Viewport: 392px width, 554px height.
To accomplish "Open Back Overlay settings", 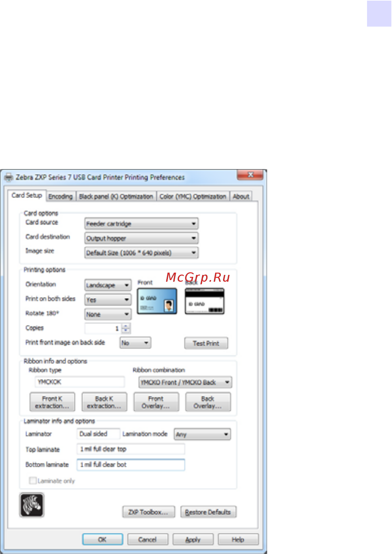I will (208, 402).
